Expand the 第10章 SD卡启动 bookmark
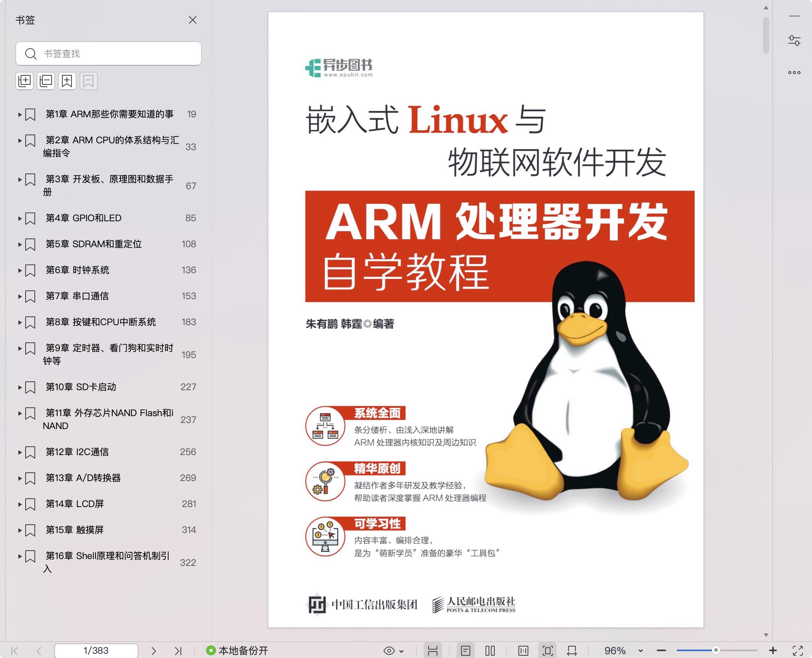 pos(19,387)
